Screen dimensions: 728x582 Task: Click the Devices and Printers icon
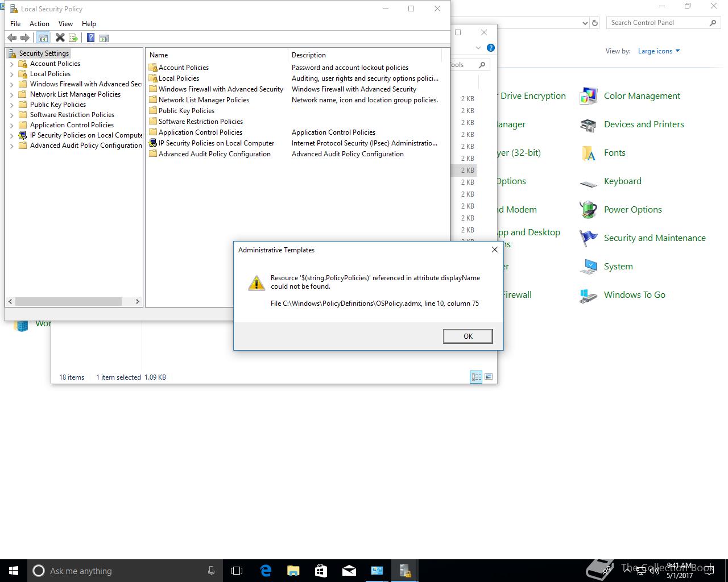(588, 124)
